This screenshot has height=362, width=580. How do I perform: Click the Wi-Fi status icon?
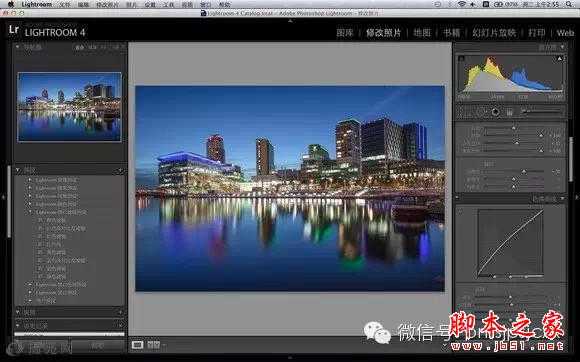click(461, 4)
